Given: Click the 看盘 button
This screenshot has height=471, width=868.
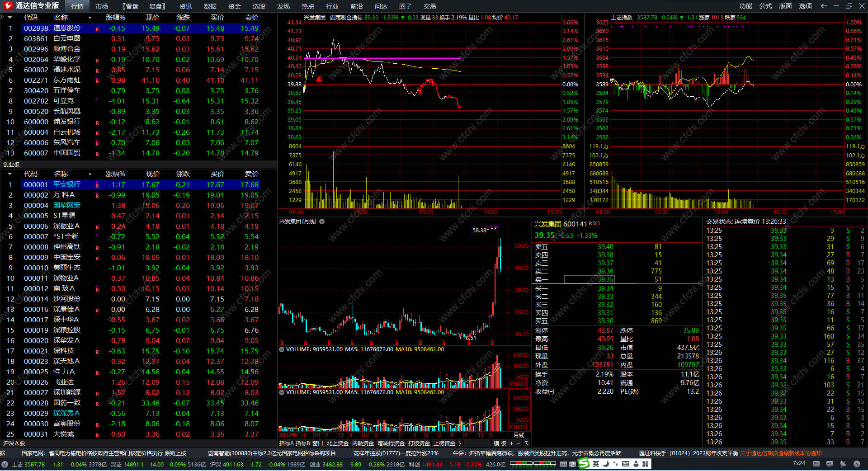Looking at the screenshot, I should click(130, 6).
